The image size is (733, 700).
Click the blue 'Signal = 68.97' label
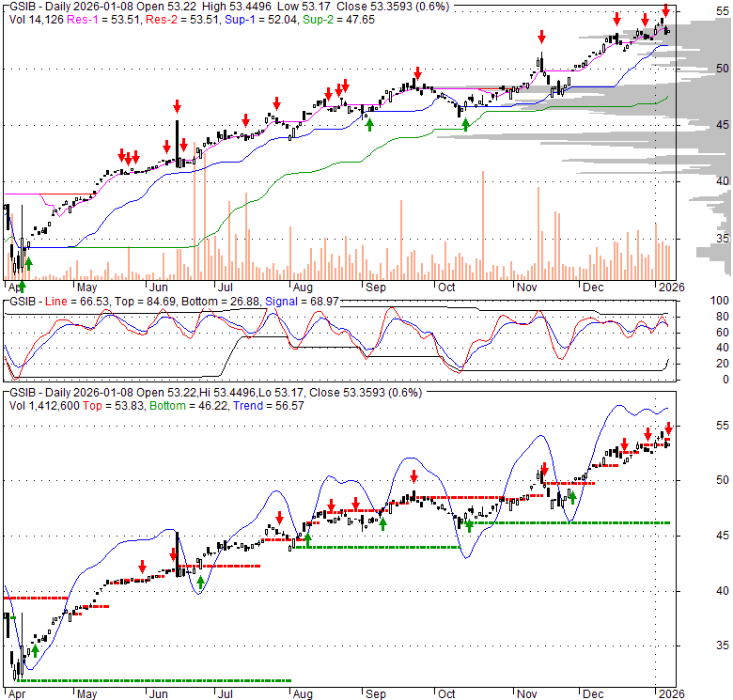click(302, 302)
